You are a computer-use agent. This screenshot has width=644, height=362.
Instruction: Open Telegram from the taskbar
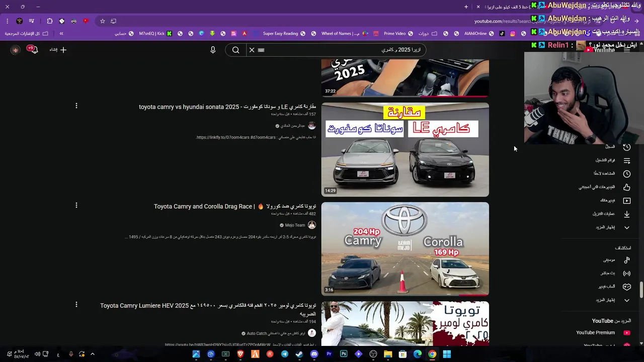[284, 354]
